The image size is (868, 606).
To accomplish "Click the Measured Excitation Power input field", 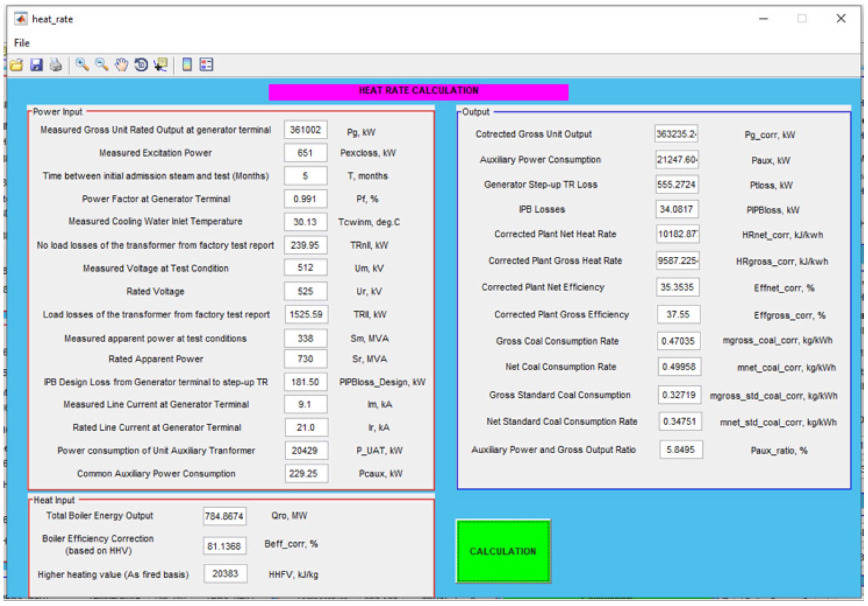I will (x=306, y=153).
